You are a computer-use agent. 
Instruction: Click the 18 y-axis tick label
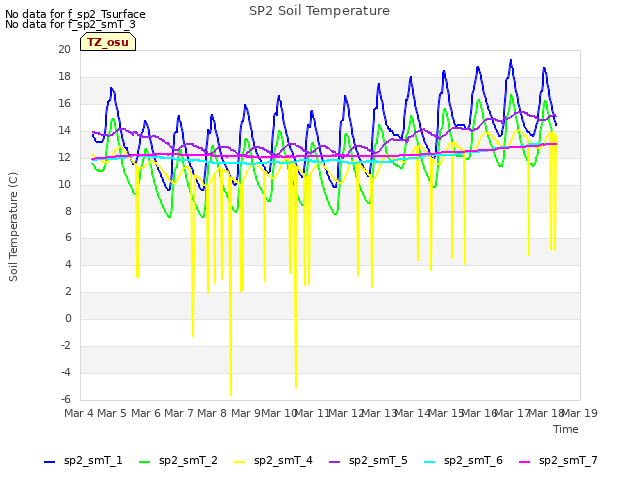[x=64, y=76]
